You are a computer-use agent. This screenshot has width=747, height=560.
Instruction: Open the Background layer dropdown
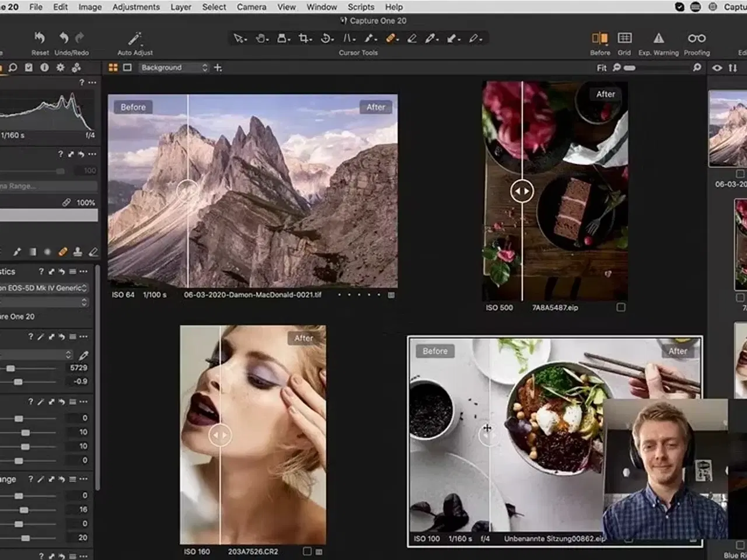(174, 68)
